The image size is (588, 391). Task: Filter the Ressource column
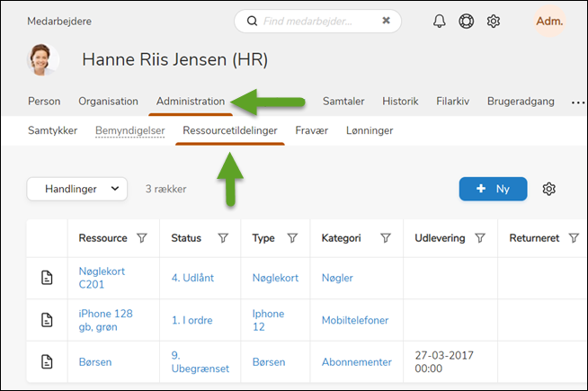click(141, 238)
